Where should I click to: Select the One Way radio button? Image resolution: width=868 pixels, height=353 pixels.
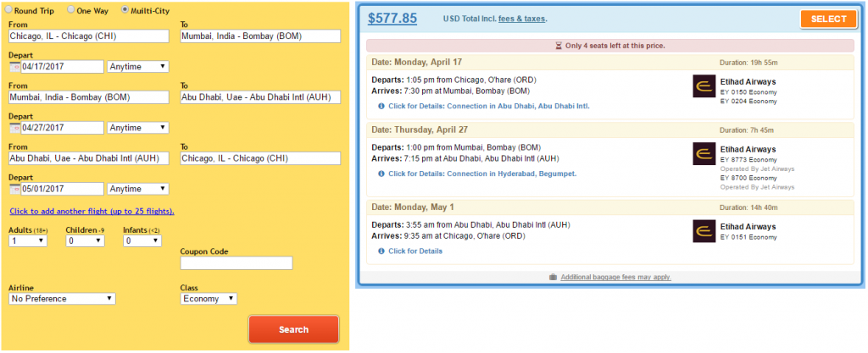click(x=71, y=9)
